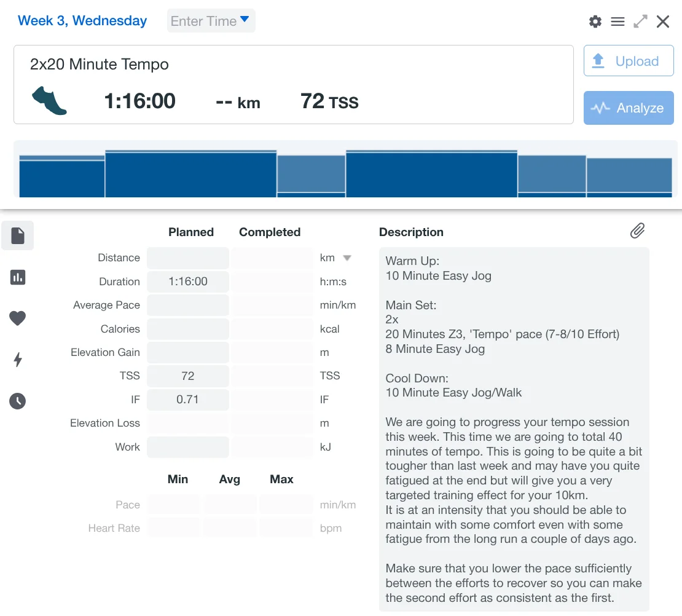Click the Analyze button
This screenshot has width=682, height=616.
[628, 108]
